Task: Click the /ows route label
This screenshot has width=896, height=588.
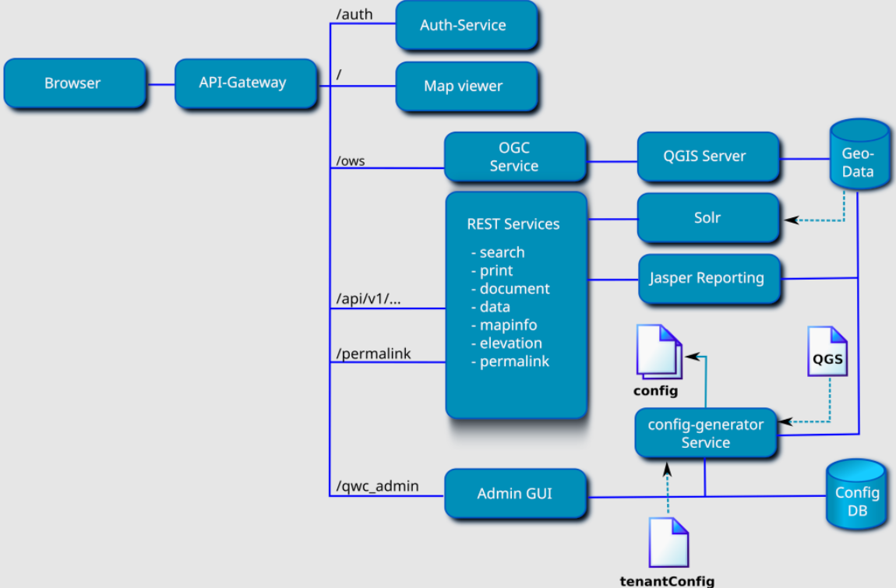Action: coord(351,161)
